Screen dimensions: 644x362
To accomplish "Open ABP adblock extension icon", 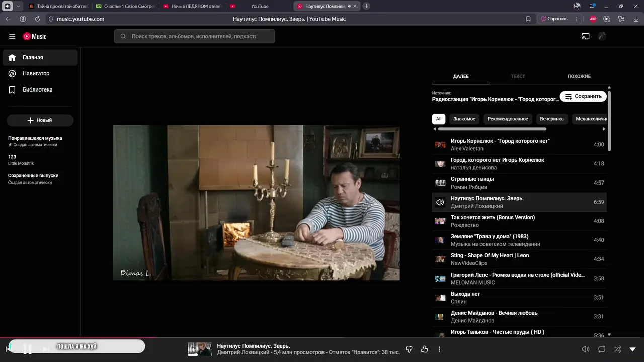I will coord(593,19).
